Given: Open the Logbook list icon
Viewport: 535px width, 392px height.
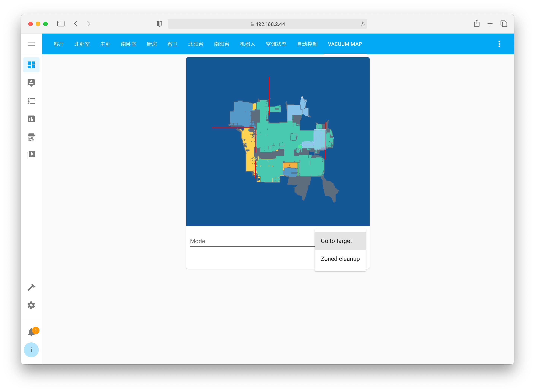Looking at the screenshot, I should (31, 101).
